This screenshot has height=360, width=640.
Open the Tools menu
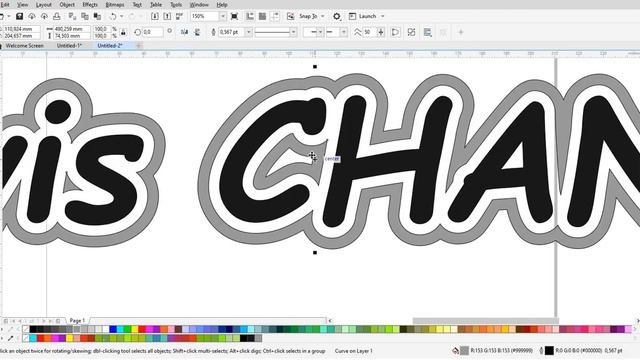pyautogui.click(x=176, y=5)
